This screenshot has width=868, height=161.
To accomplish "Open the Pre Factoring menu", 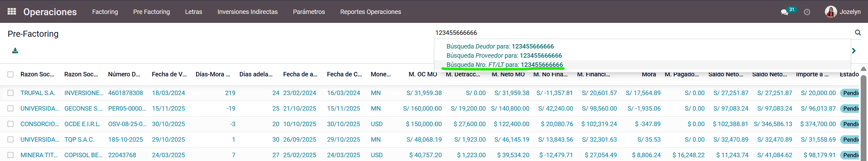I will point(151,12).
